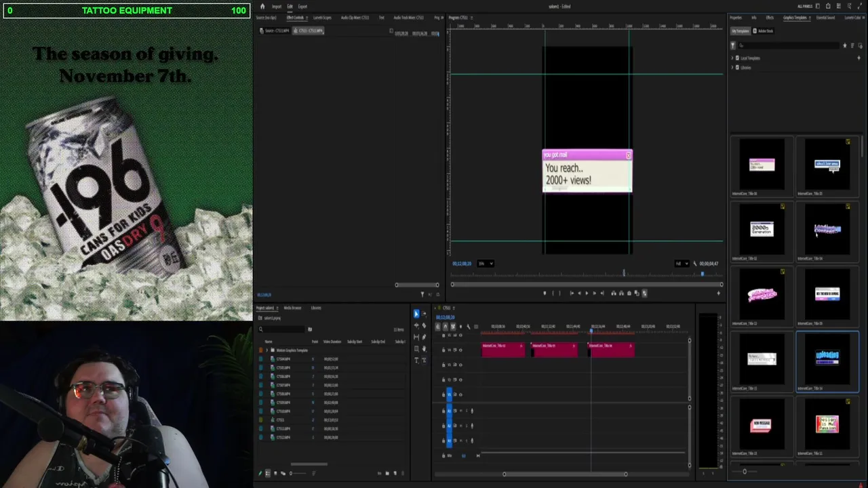The height and width of the screenshot is (488, 868).
Task: Select the third InternetCore title clip in timeline
Action: click(x=612, y=349)
